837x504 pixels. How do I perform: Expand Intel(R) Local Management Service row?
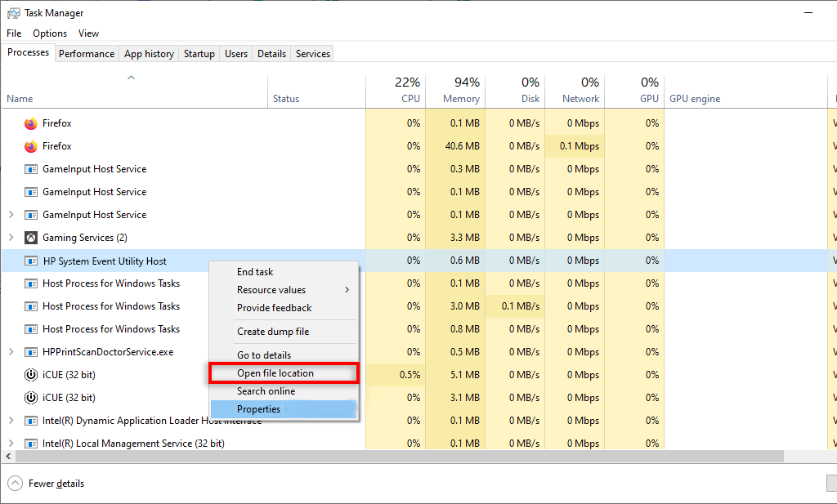(11, 444)
